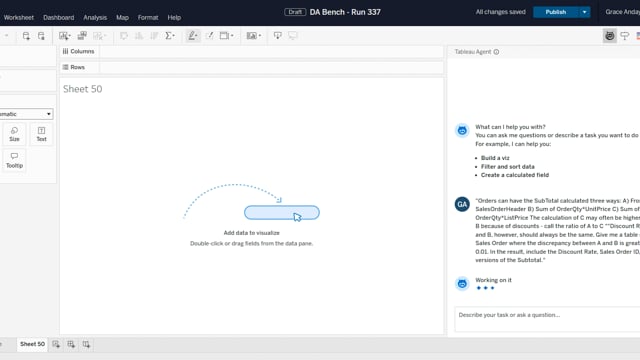Click the Columns shelf
Viewport: 640px width, 360px height.
tap(251, 51)
